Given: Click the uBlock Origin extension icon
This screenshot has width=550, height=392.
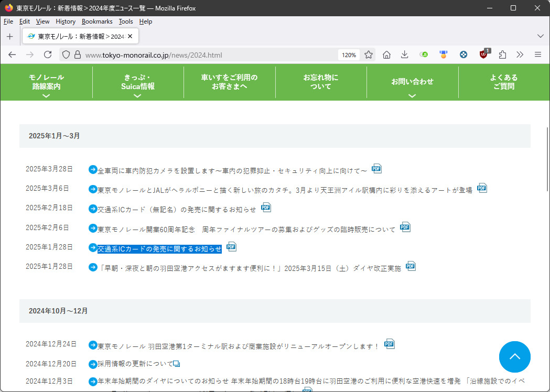Looking at the screenshot, I should 483,55.
